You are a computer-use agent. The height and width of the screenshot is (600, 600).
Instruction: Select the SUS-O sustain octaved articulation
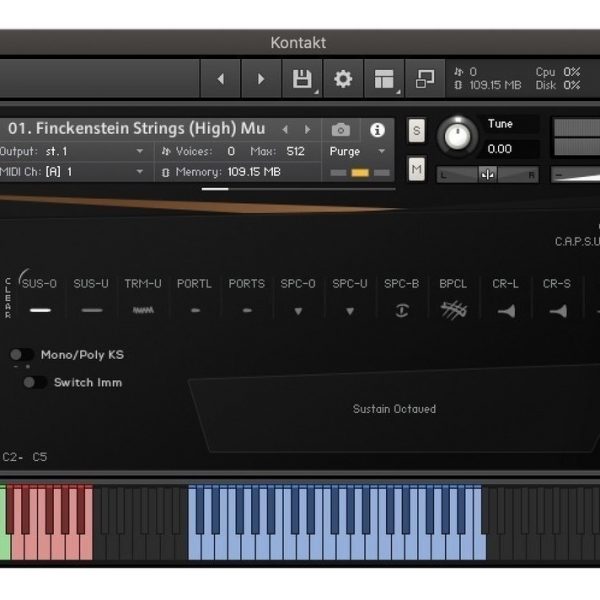pos(40,298)
